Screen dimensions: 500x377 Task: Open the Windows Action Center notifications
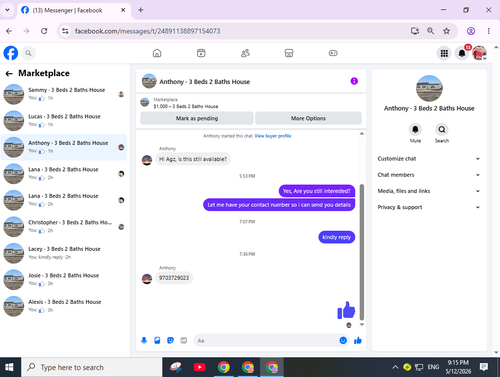coord(484,367)
